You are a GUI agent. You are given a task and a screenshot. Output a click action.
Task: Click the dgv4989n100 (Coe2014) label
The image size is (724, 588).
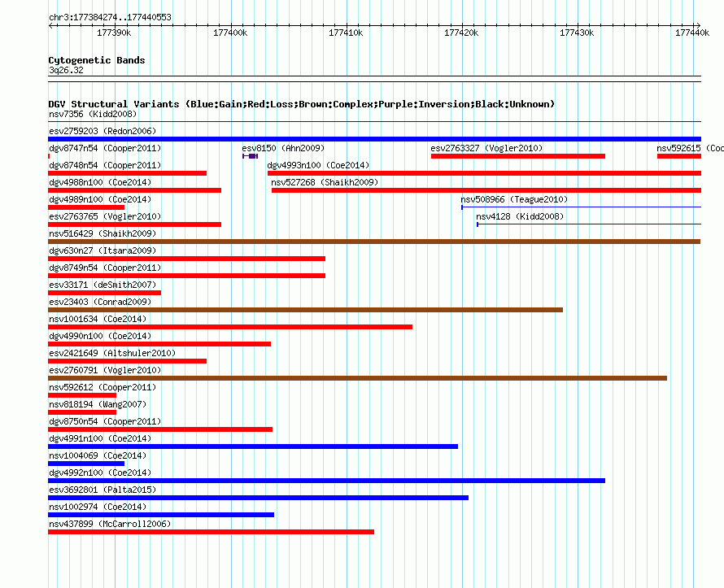(100, 199)
